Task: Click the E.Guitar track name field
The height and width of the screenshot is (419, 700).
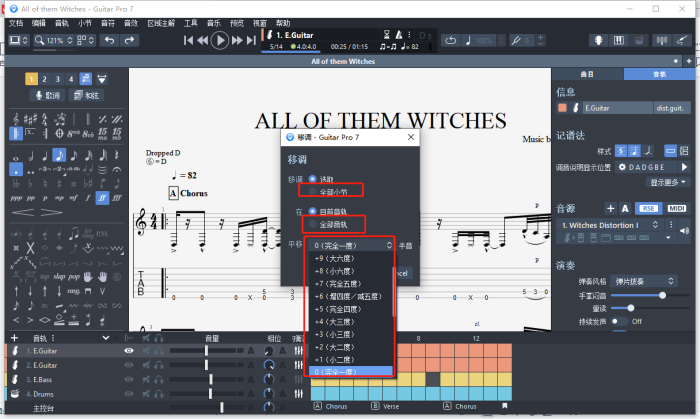Action: (x=614, y=108)
